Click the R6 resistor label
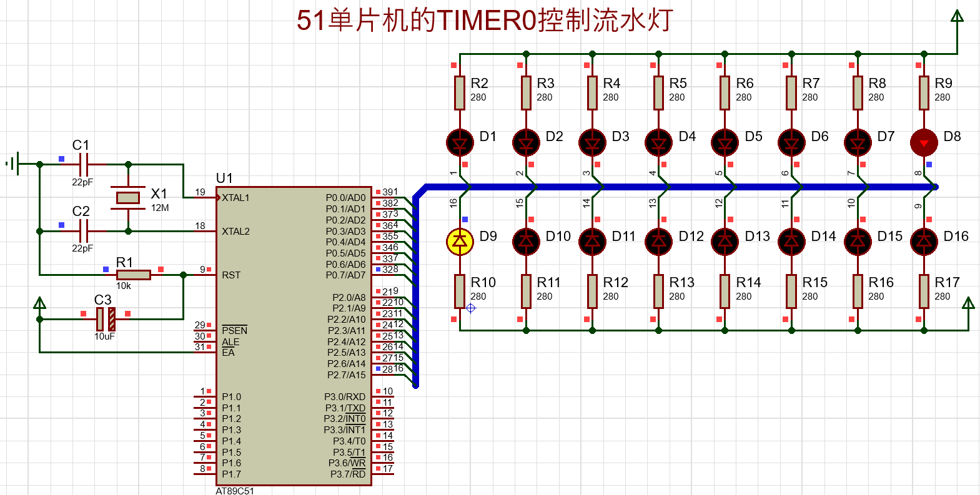 click(x=745, y=83)
